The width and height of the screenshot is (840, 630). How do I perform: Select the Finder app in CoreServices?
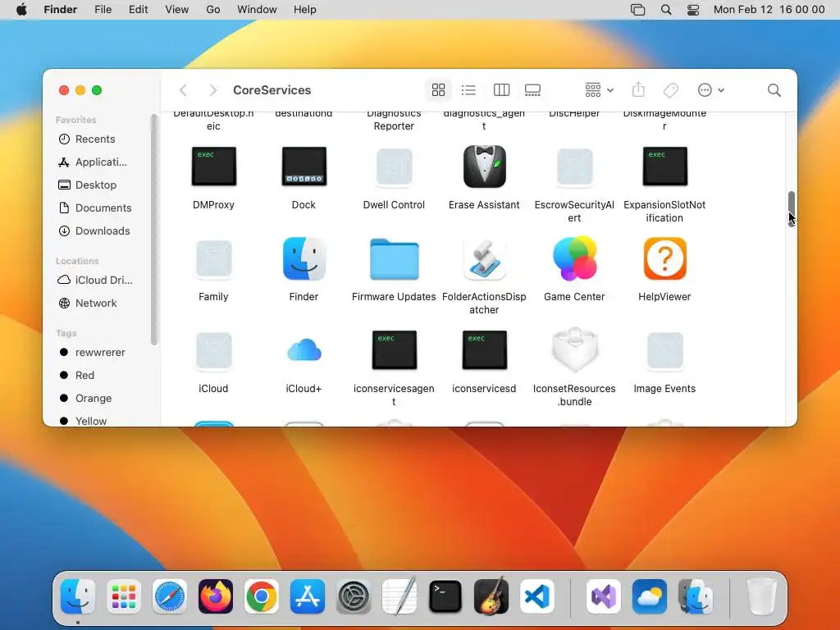(304, 258)
